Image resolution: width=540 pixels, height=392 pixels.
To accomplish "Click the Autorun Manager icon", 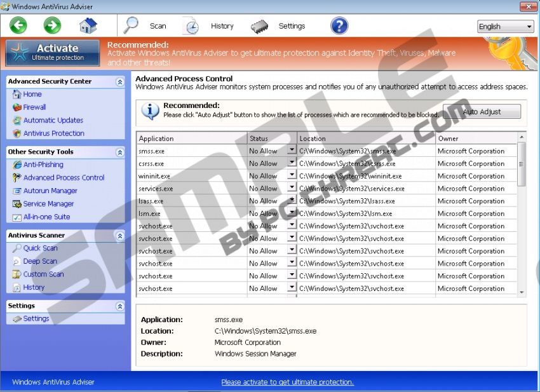I will pos(17,191).
